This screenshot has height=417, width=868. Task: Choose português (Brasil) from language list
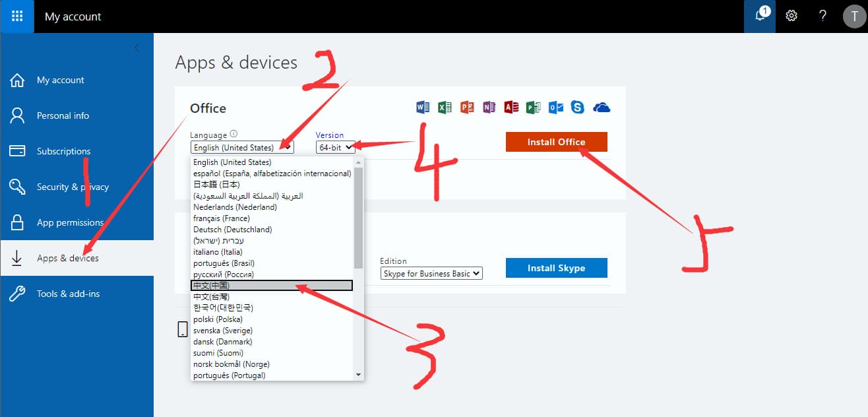[x=272, y=263]
